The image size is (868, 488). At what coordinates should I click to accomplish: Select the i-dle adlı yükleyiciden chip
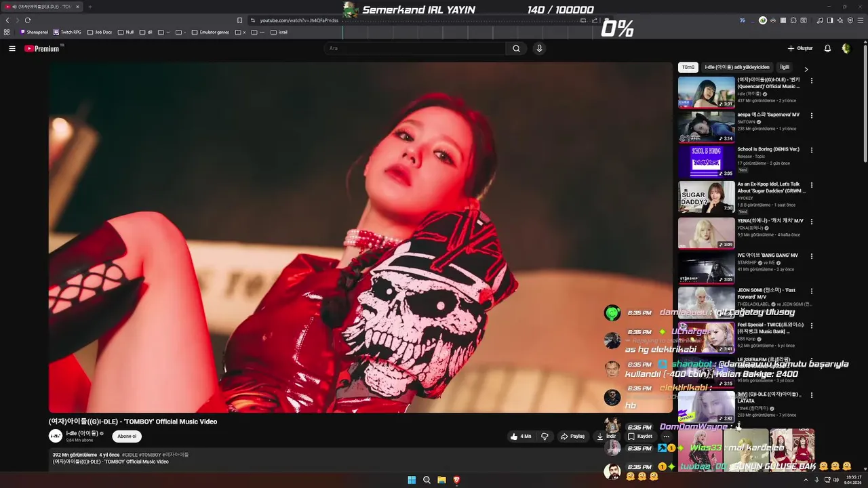[737, 68]
